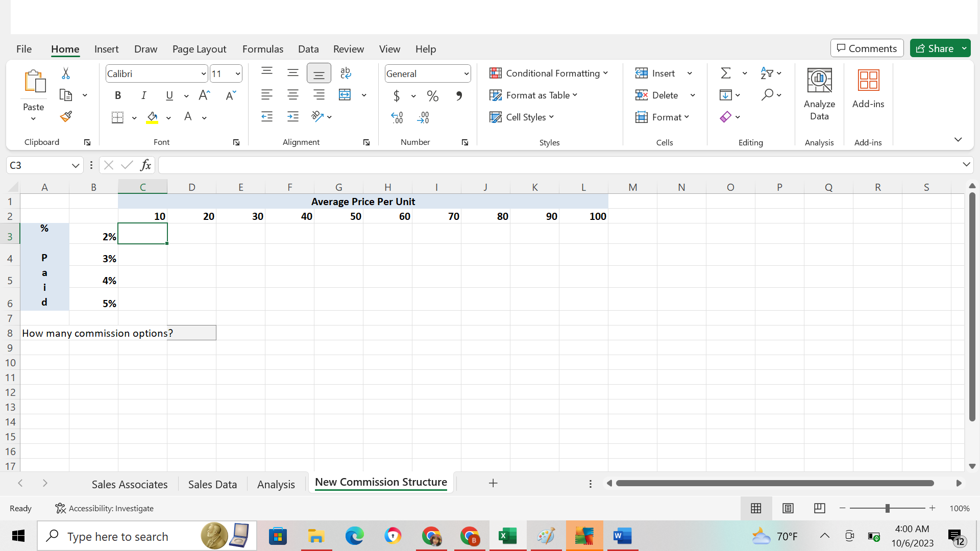Click the Share button
The image size is (980, 551).
pyautogui.click(x=940, y=48)
